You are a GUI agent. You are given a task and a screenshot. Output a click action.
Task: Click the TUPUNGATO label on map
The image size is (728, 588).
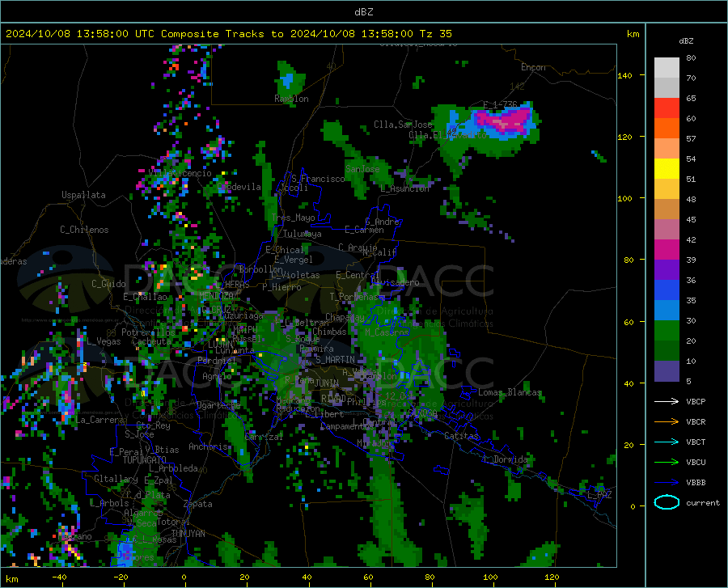(145, 460)
